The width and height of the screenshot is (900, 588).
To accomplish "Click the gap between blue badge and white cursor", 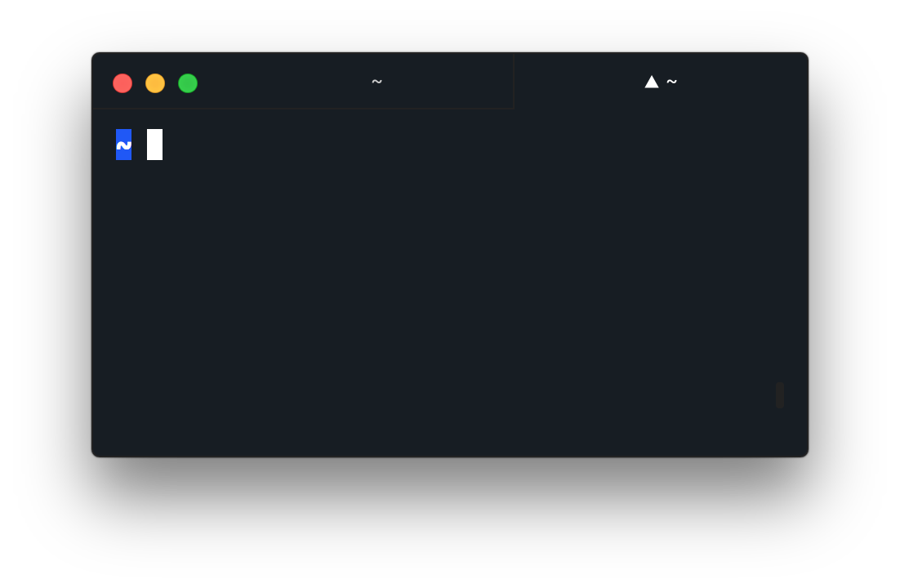I will tap(139, 145).
